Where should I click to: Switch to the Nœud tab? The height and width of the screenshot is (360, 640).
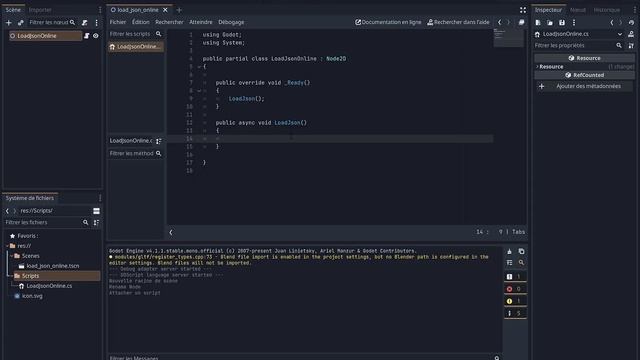[578, 10]
